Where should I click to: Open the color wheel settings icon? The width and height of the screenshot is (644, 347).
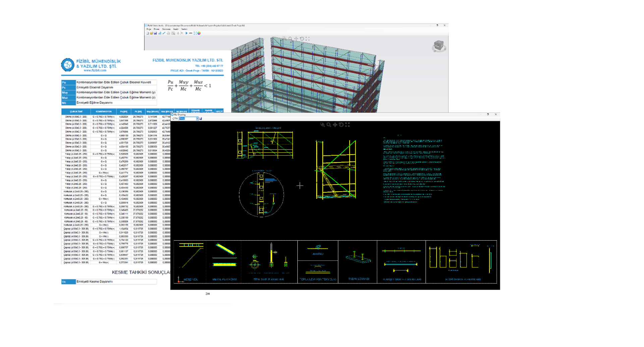(199, 33)
